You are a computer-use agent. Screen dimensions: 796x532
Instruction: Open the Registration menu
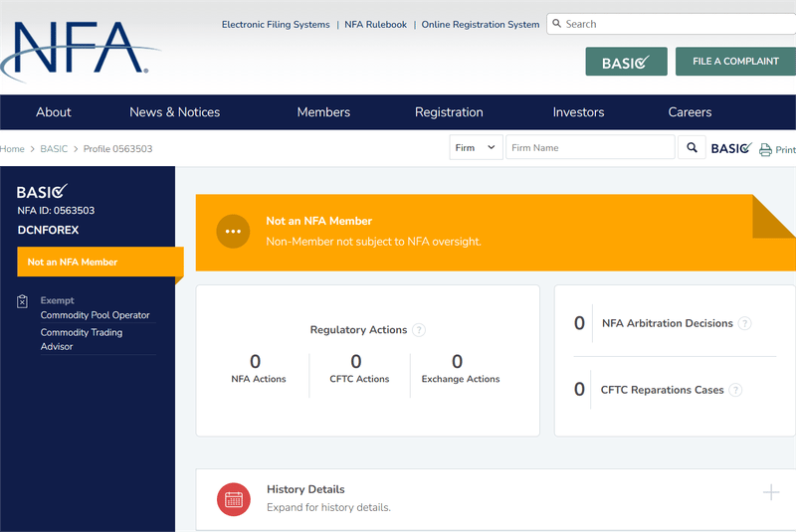pyautogui.click(x=449, y=112)
